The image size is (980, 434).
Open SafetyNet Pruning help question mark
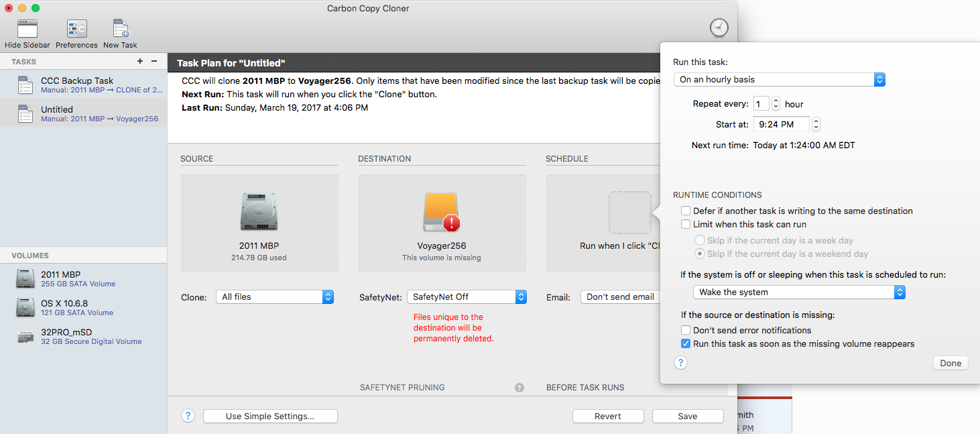tap(519, 388)
